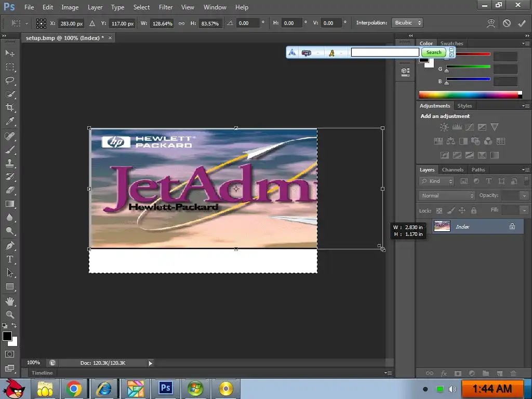Close the setup.bmp document tab
This screenshot has height=399, width=532.
coord(110,37)
